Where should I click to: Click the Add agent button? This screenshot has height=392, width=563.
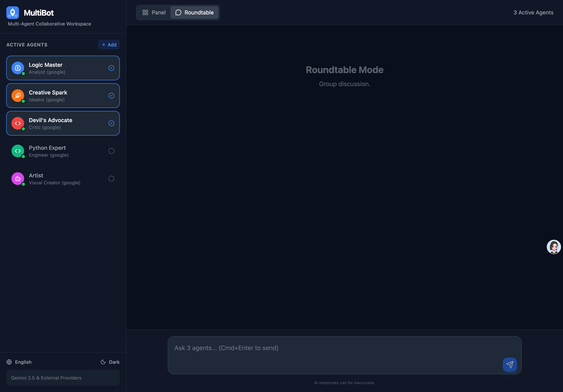tap(109, 45)
